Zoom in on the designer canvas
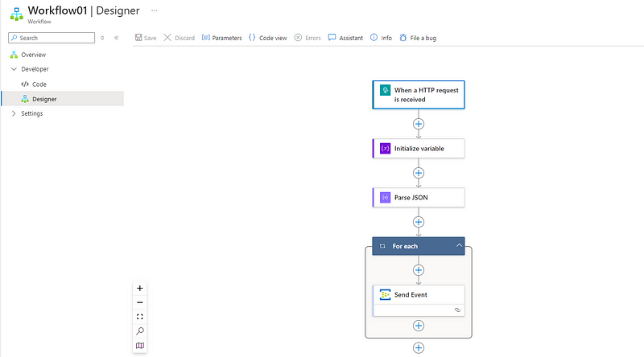 (139, 288)
